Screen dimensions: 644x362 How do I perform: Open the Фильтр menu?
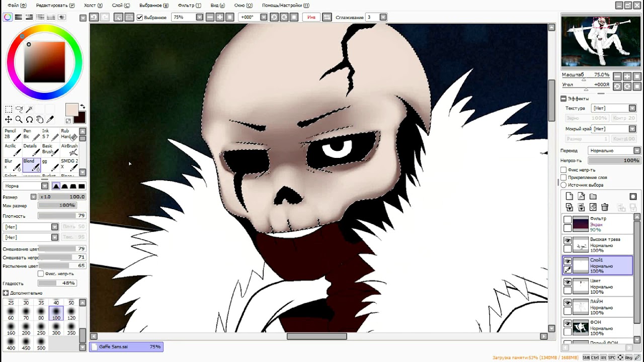tap(190, 5)
